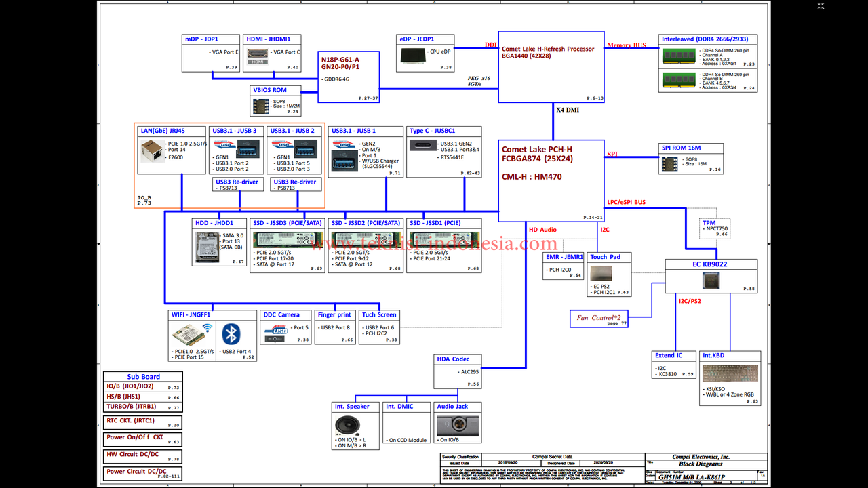Click the TPM block title
868x488 pixels.
[709, 222]
